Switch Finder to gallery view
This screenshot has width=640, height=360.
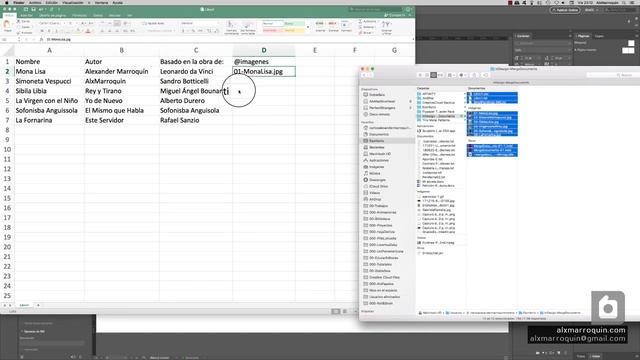440,75
